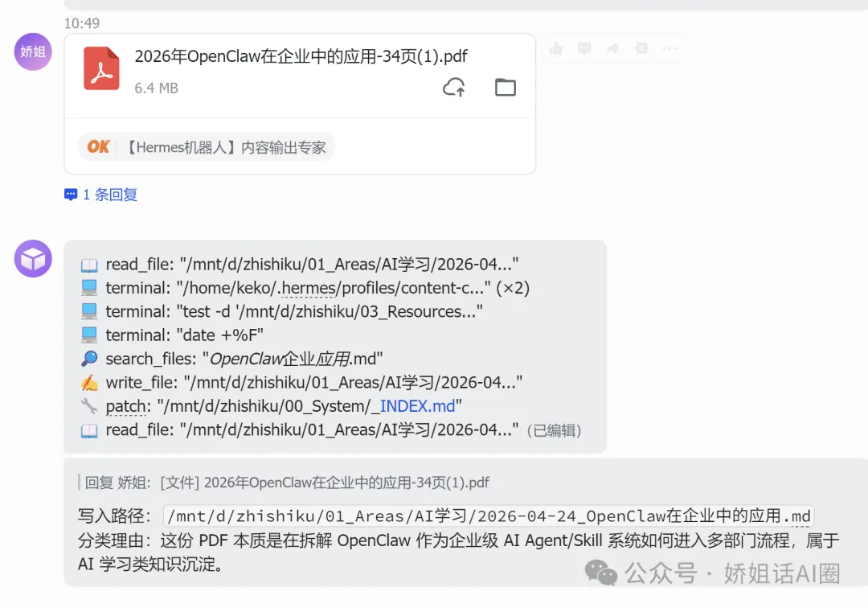Click the bot's 3D cube avatar
The width and height of the screenshot is (868, 608).
(32, 259)
